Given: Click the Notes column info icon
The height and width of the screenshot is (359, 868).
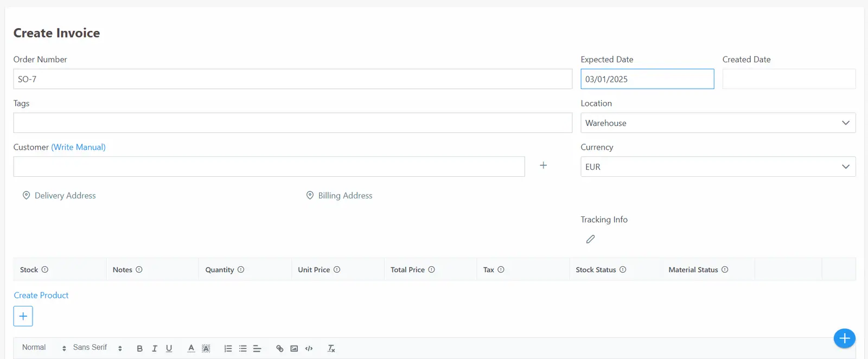Looking at the screenshot, I should coord(139,270).
